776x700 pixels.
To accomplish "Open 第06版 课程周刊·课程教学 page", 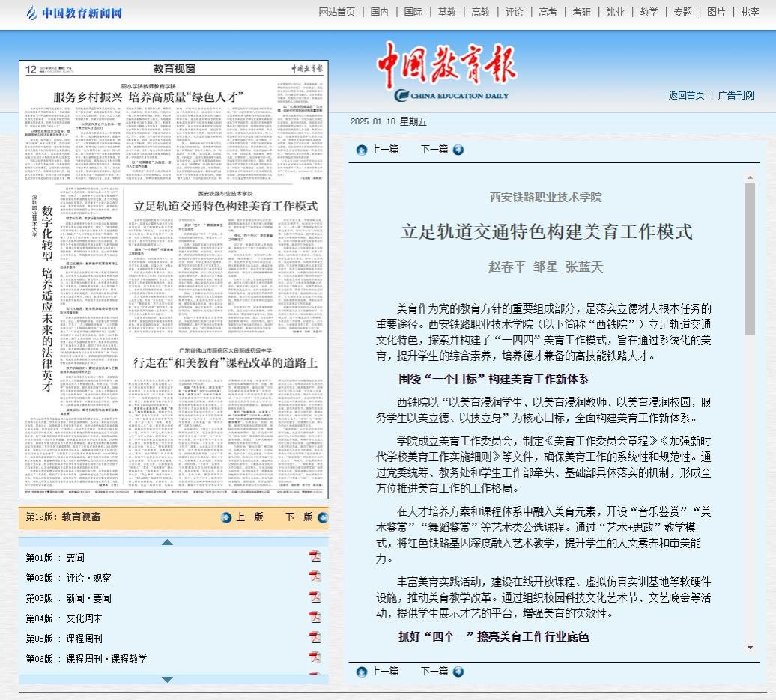I will point(86,659).
